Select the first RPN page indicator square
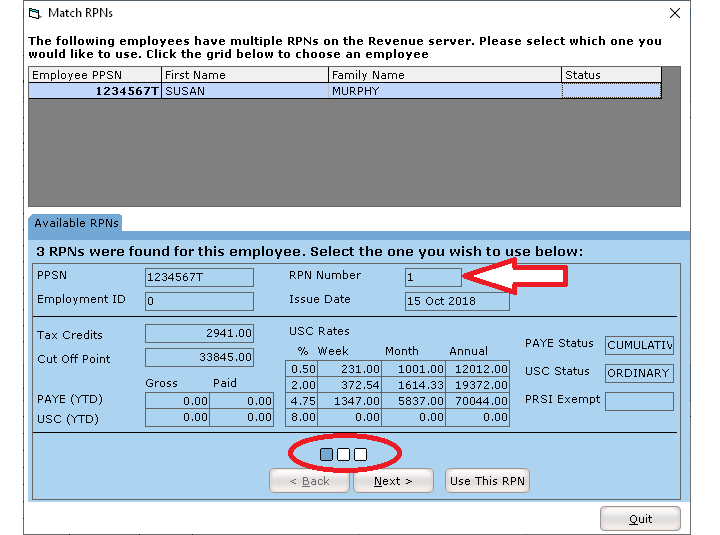Image resolution: width=720 pixels, height=535 pixels. click(326, 454)
